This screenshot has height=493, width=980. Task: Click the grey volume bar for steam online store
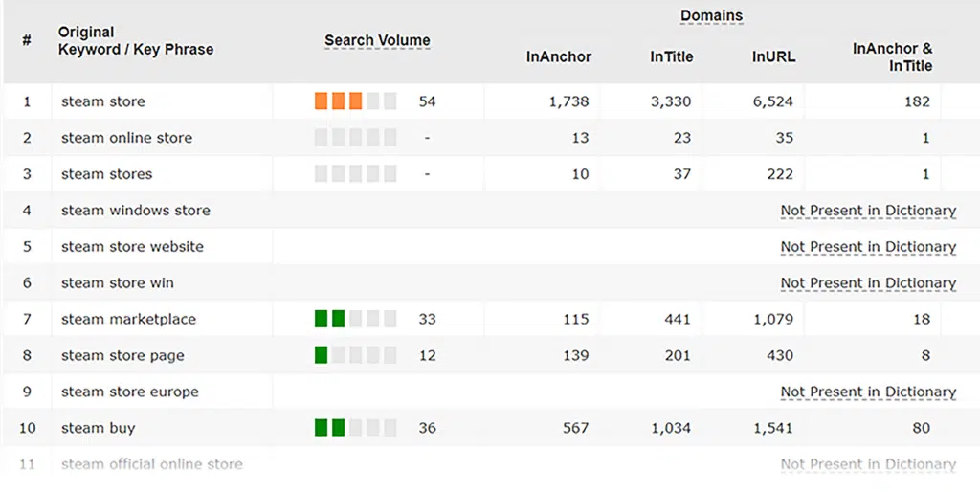pyautogui.click(x=355, y=138)
